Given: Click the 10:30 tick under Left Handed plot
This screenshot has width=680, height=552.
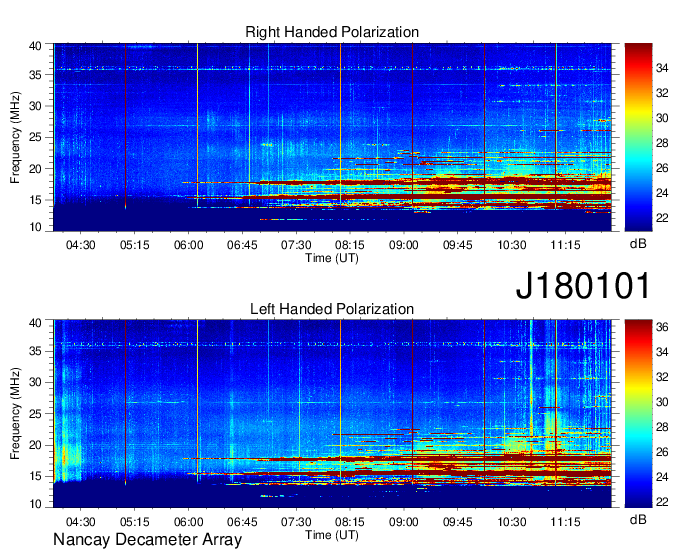Looking at the screenshot, I should coord(511,522).
